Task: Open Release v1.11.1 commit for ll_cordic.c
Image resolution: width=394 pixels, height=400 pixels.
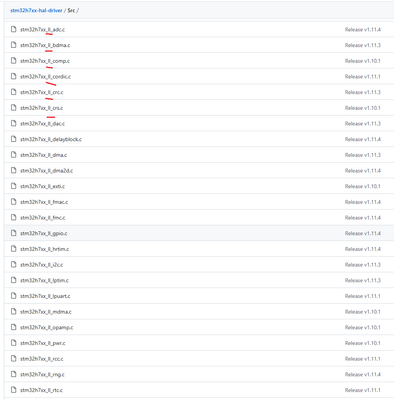Action: pos(363,77)
